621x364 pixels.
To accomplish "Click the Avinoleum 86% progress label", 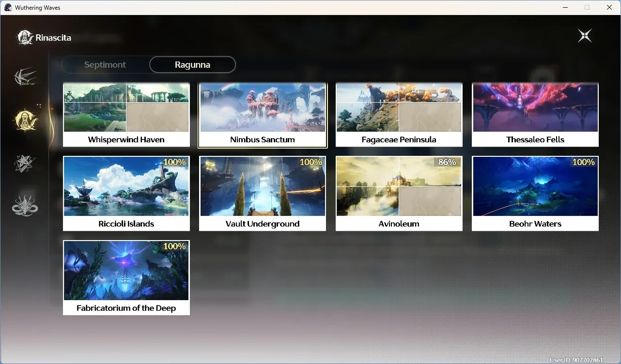I will pos(447,162).
